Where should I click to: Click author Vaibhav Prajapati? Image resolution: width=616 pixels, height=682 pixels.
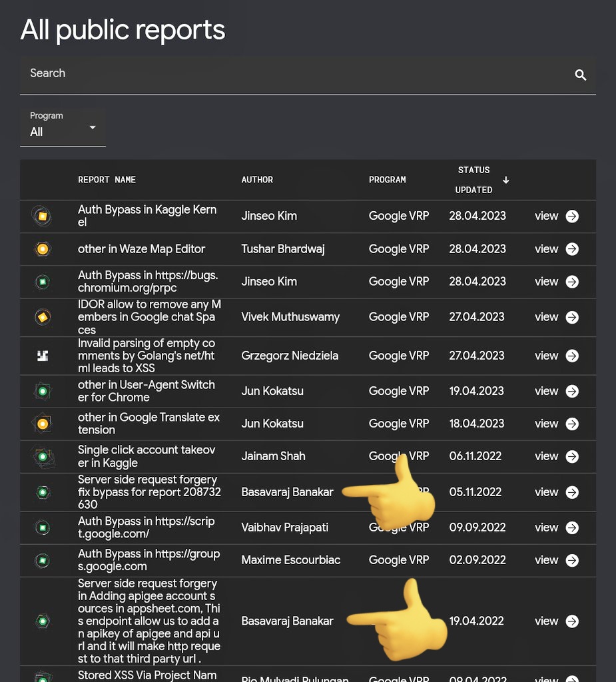[x=284, y=527]
